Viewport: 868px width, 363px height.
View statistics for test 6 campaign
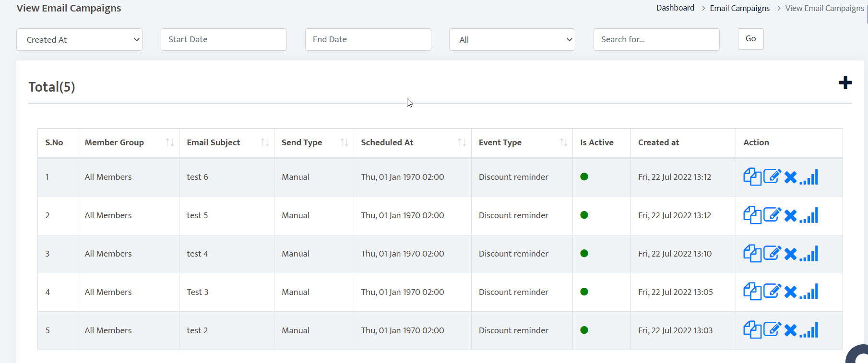tap(809, 177)
